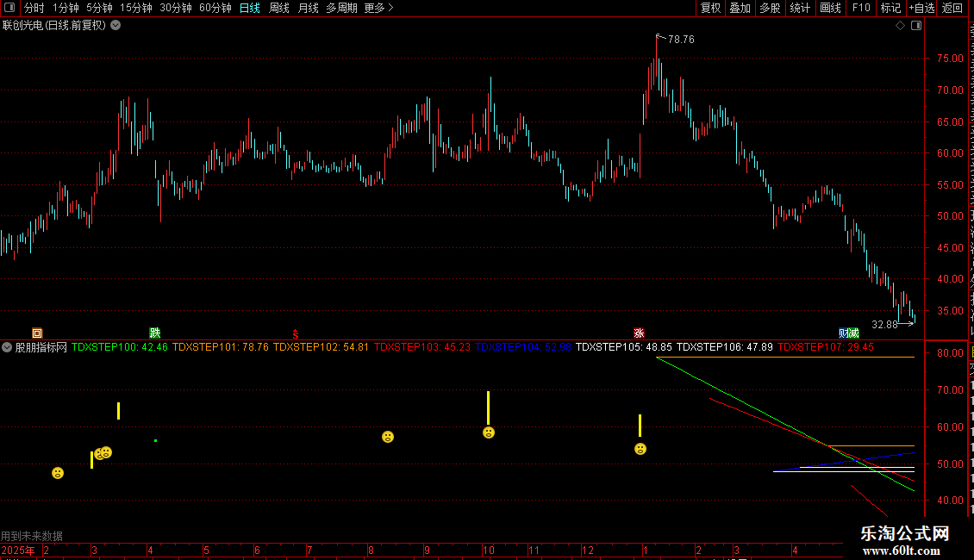Viewport: 974px width, 560px height.
Task: Click the 78.76 high price label
Action: [x=682, y=39]
